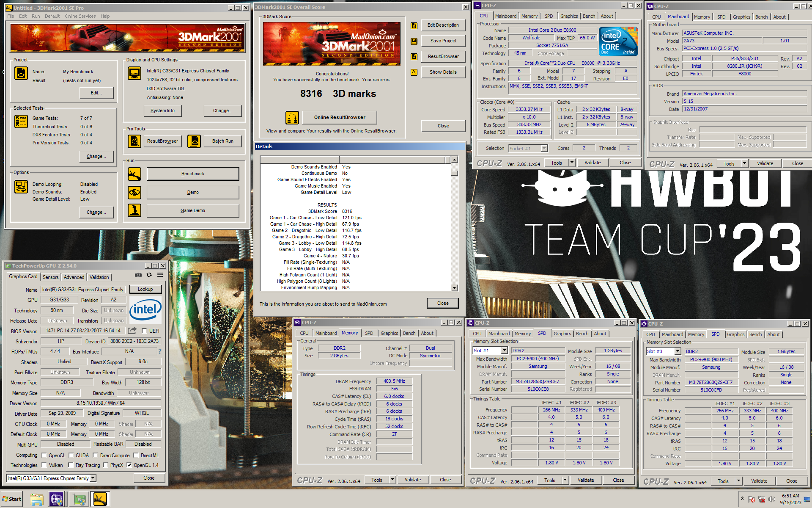Screen dimensions: 812x508
Task: Toggle the PhysX checkbox
Action: point(105,465)
